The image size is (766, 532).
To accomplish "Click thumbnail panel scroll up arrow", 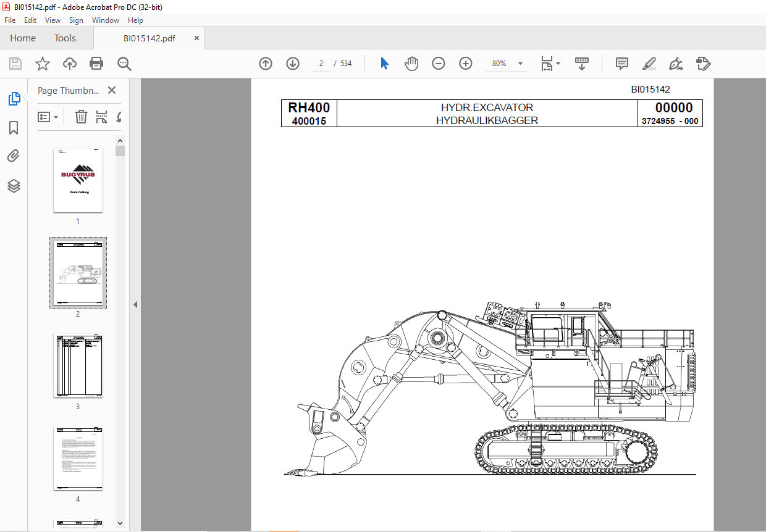I will pos(120,141).
